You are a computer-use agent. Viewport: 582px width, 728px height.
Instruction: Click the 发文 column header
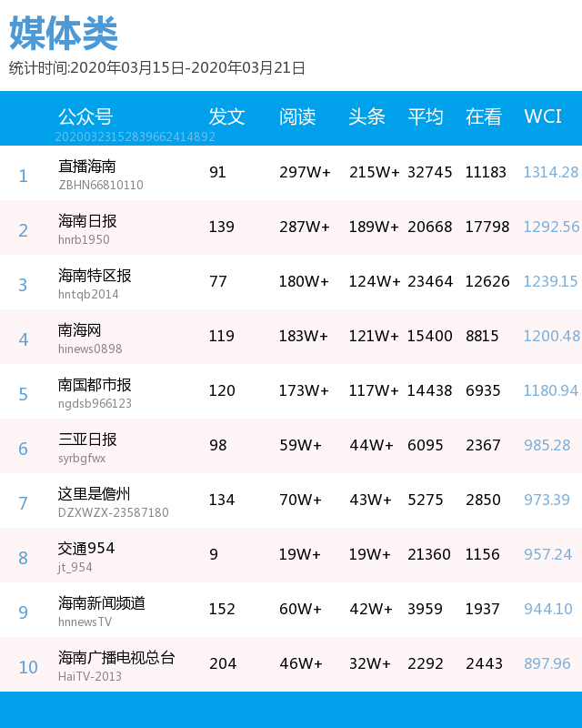pyautogui.click(x=226, y=116)
